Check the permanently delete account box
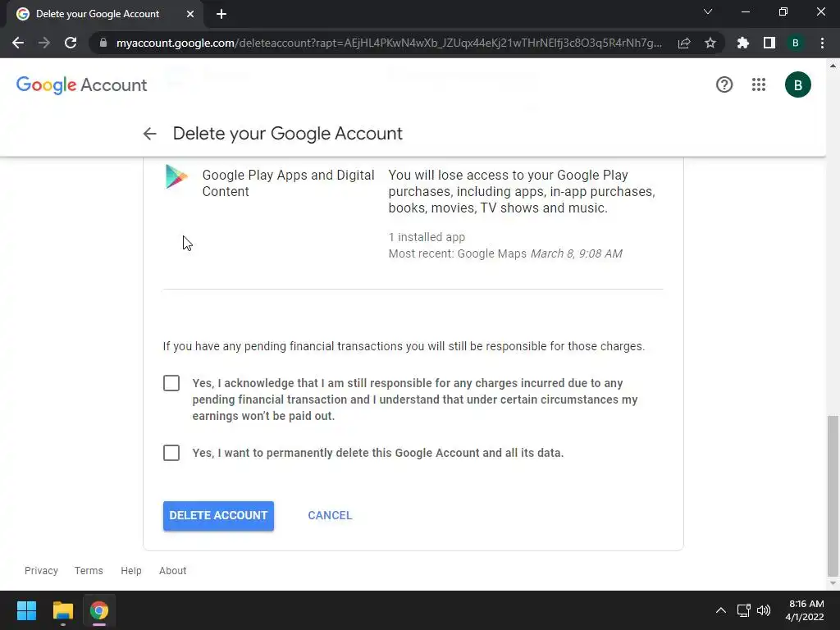 171,453
